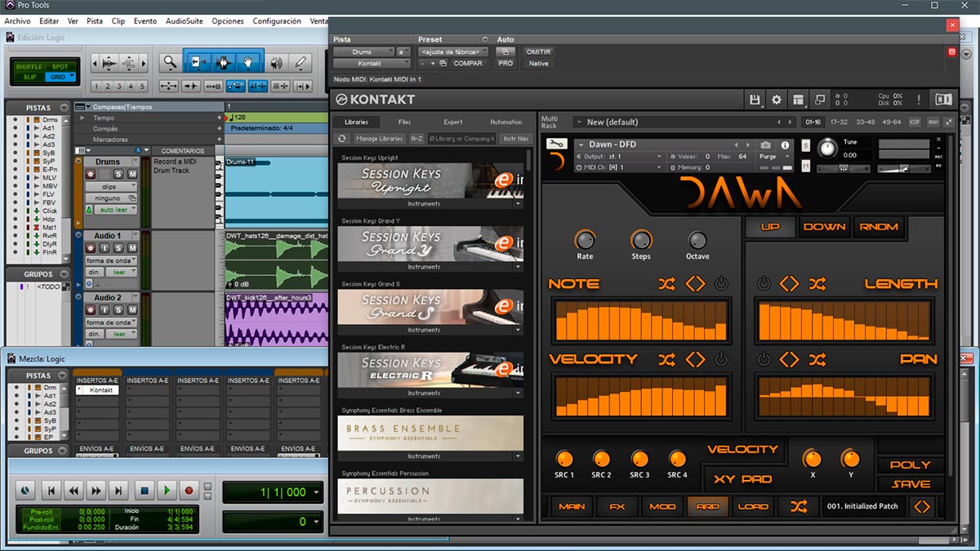Toggle the LENGTH sequencer power button

764,284
